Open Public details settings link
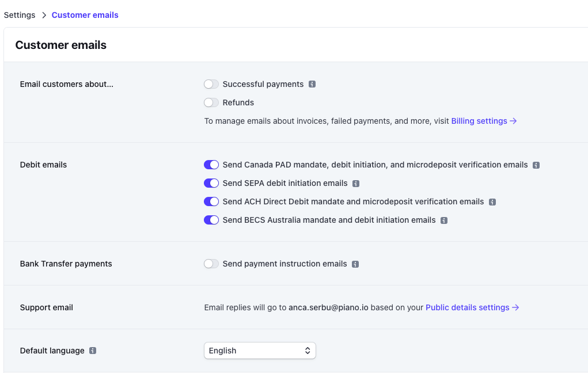588x373 pixels. (x=472, y=307)
